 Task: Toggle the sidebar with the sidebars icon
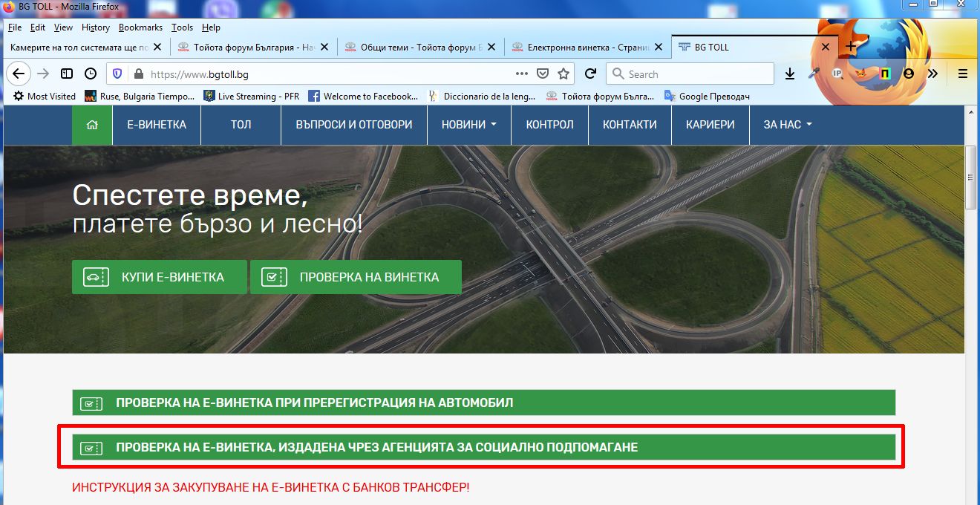[x=67, y=74]
